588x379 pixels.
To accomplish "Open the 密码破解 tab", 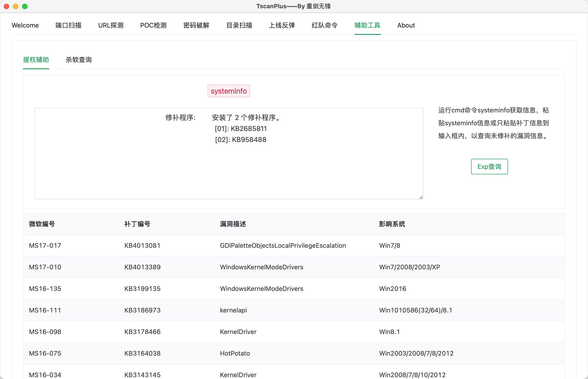I will point(196,25).
